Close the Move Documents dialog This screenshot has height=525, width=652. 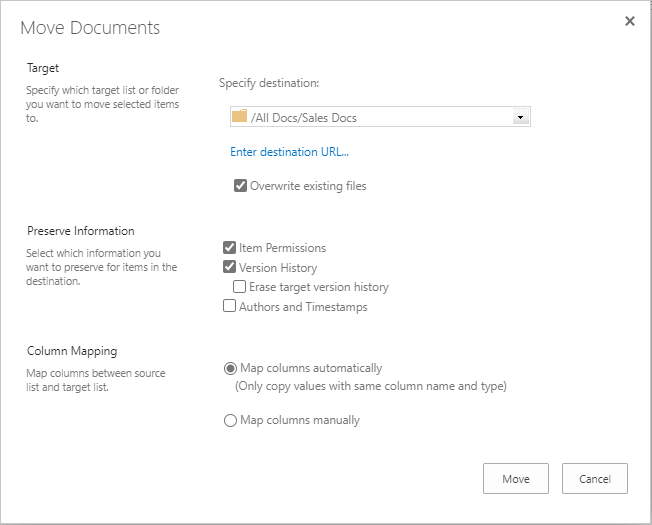pos(630,21)
